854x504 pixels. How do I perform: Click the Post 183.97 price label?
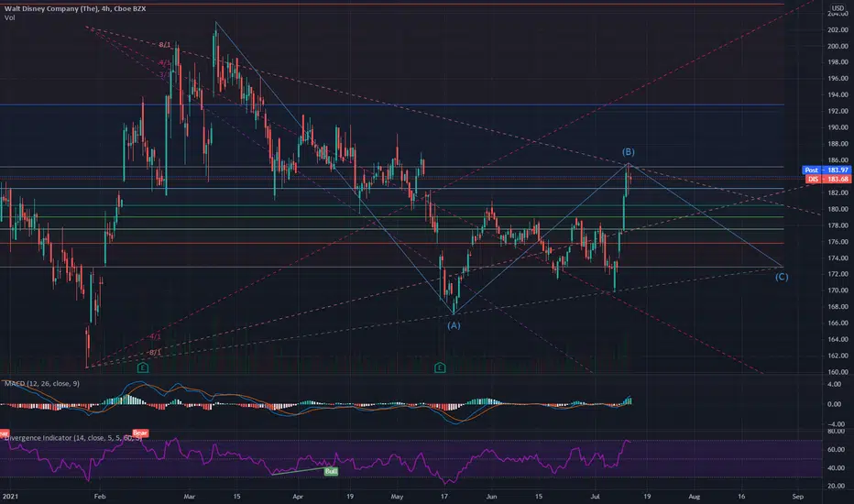click(x=827, y=170)
